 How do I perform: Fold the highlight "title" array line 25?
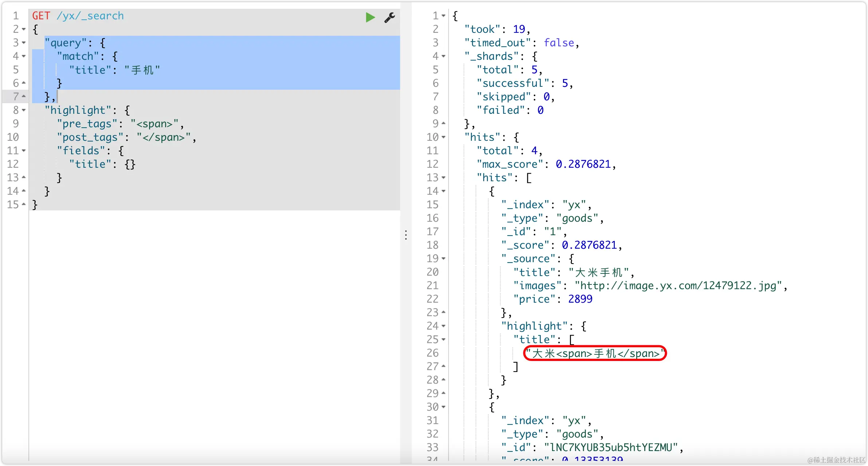click(x=443, y=339)
